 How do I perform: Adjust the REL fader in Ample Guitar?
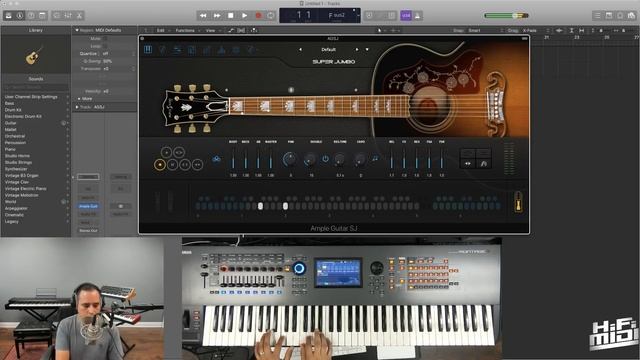tap(391, 158)
